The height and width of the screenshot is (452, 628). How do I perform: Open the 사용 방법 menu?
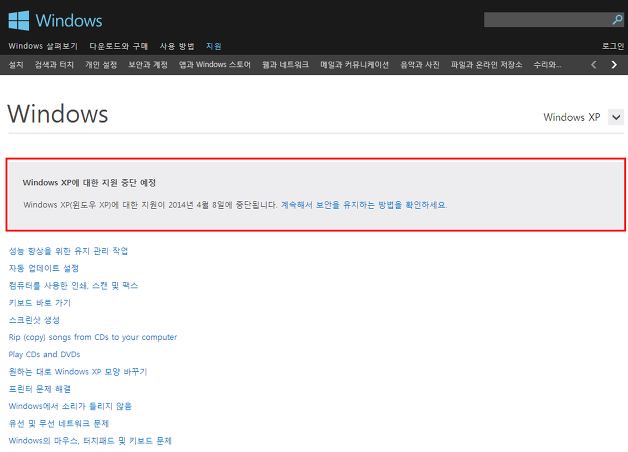pyautogui.click(x=177, y=46)
